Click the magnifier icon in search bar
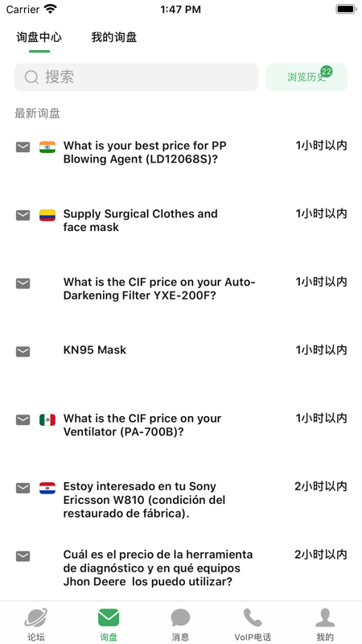 (31, 77)
